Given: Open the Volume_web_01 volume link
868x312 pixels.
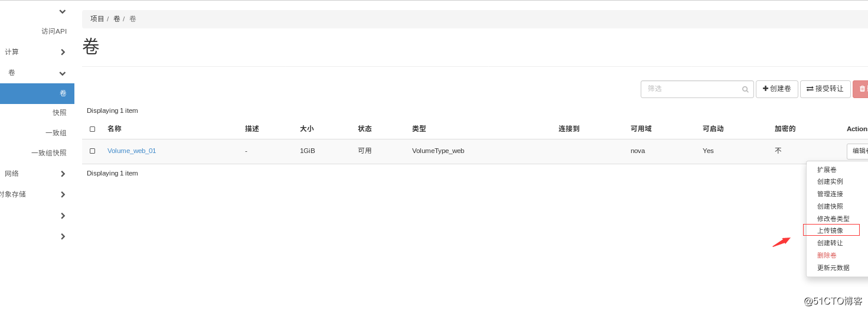Looking at the screenshot, I should 132,151.
